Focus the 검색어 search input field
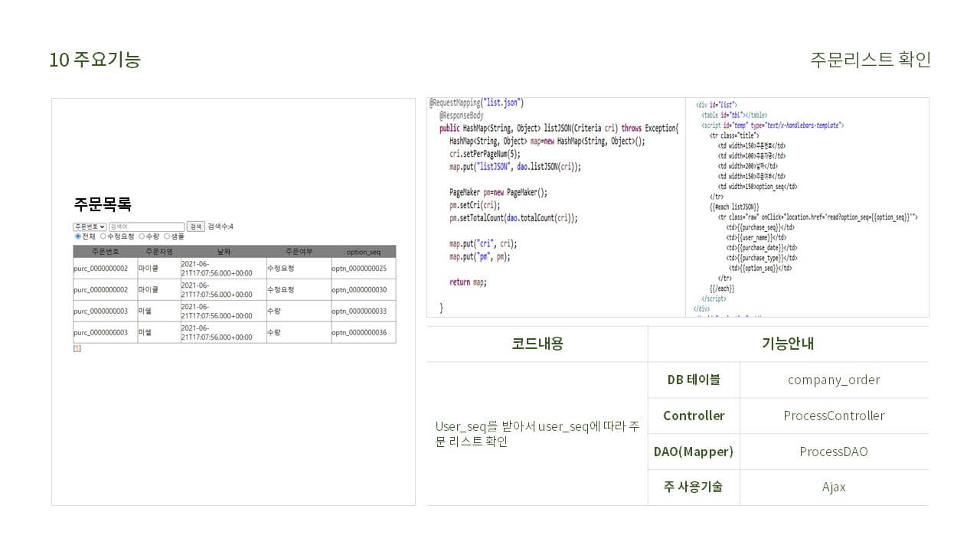Viewport: 980px width, 551px height. coord(146,227)
